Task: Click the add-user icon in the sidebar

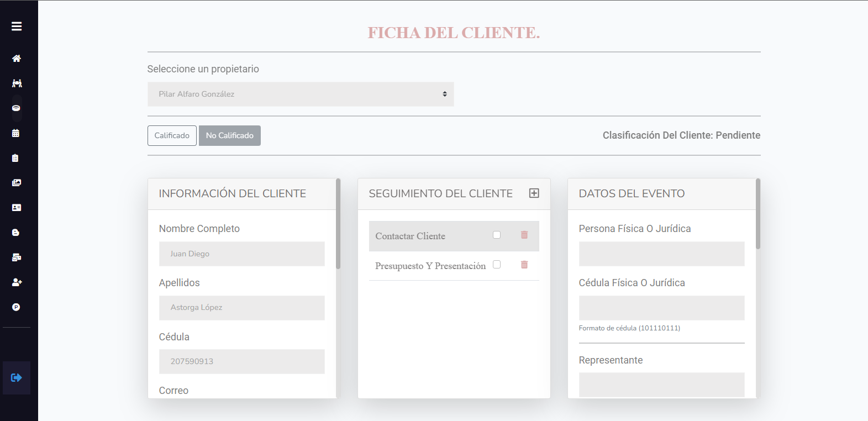Action: 17,282
